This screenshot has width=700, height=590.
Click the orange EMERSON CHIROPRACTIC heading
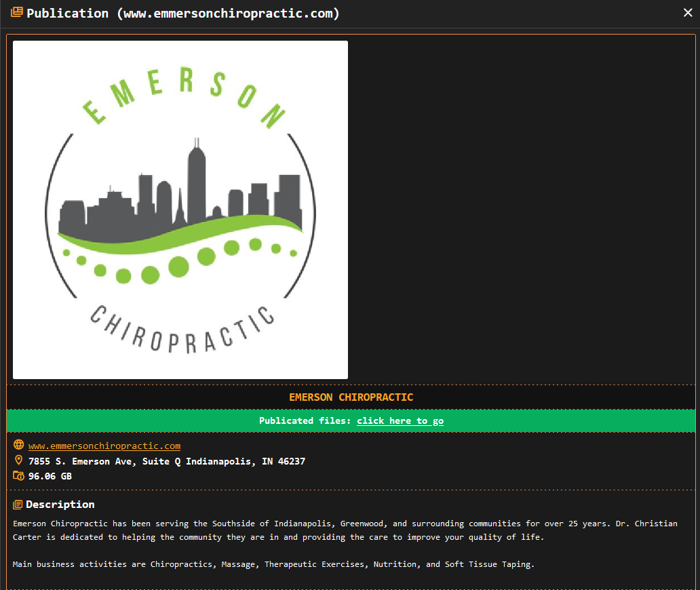click(351, 397)
